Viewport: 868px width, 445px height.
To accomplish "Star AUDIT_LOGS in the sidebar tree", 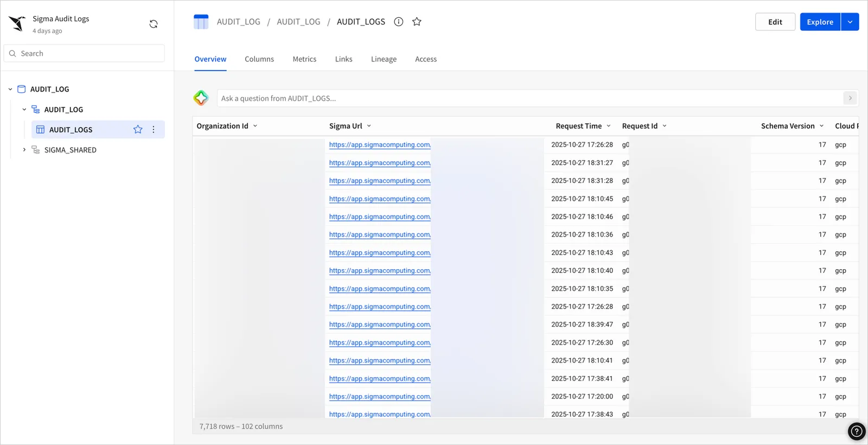I will [x=138, y=129].
